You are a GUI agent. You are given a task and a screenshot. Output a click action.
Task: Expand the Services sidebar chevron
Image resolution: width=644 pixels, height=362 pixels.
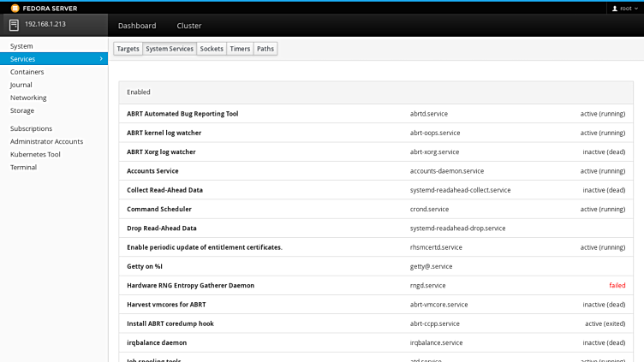101,59
